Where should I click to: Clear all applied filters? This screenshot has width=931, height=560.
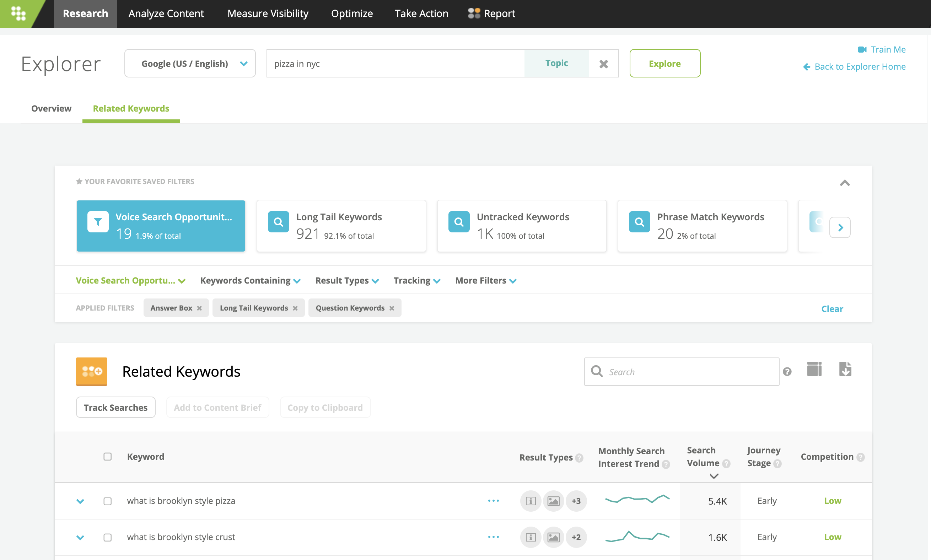(832, 309)
